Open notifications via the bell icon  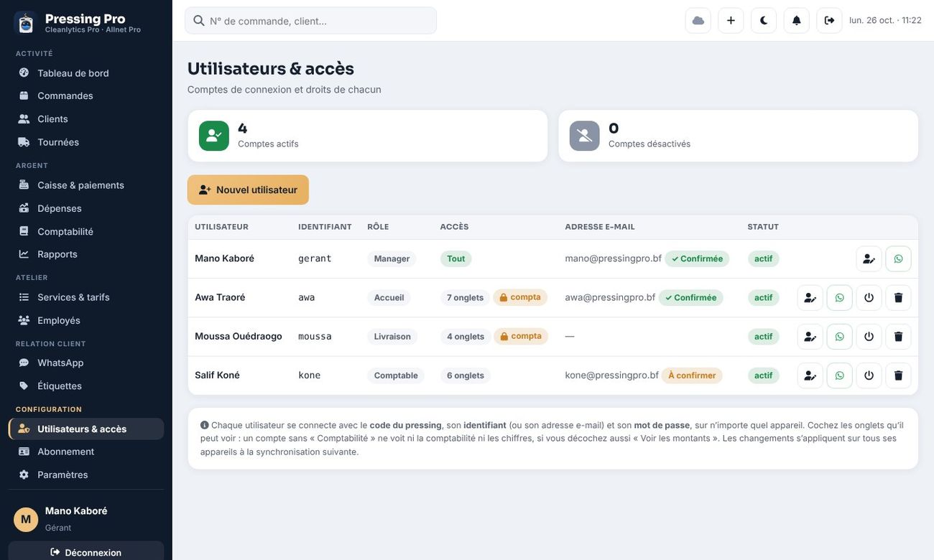tap(797, 20)
